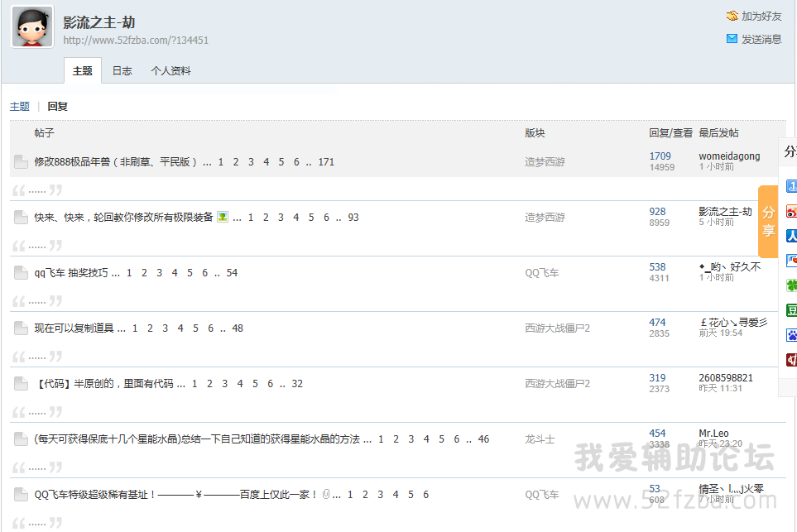Expand quote under 快来、快来 thread
The image size is (797, 532).
(x=37, y=246)
